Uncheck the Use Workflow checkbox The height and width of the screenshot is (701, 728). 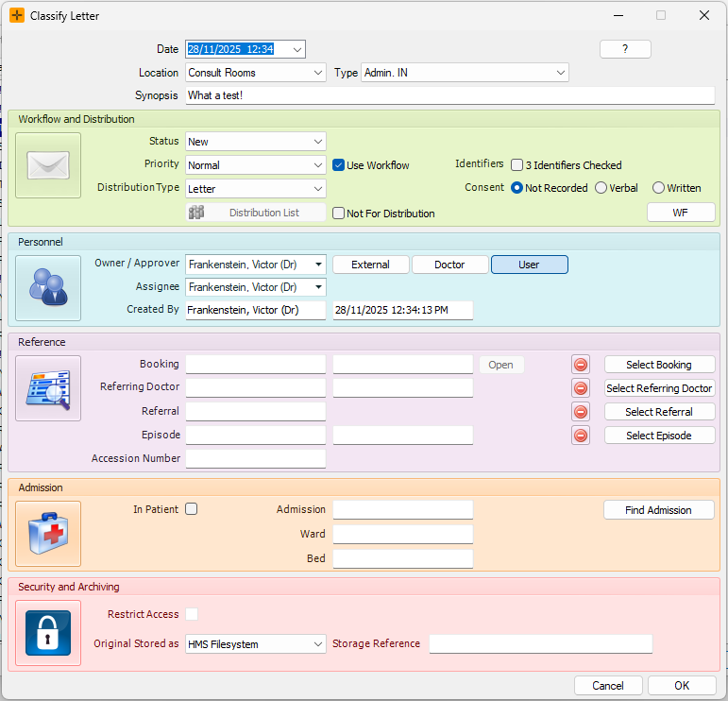(339, 165)
